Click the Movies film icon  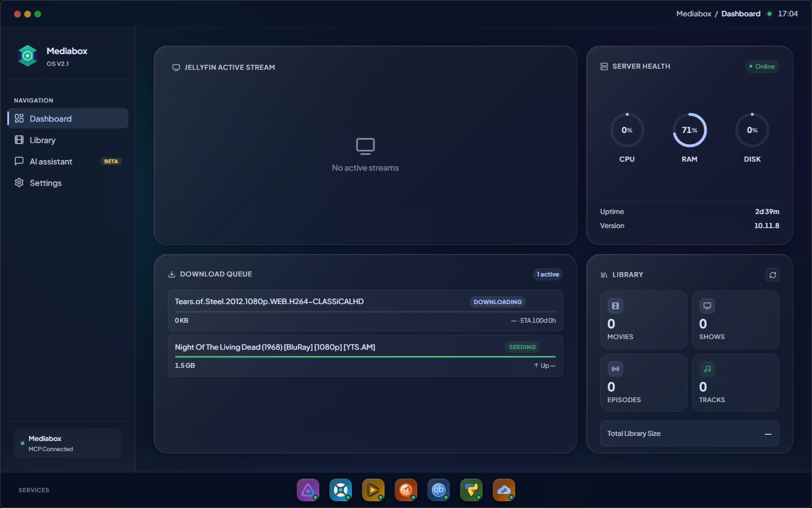point(615,306)
